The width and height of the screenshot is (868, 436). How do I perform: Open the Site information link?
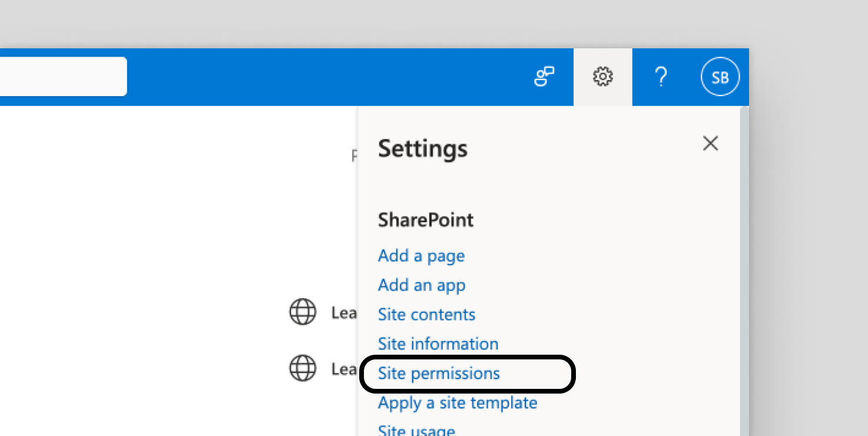[438, 343]
